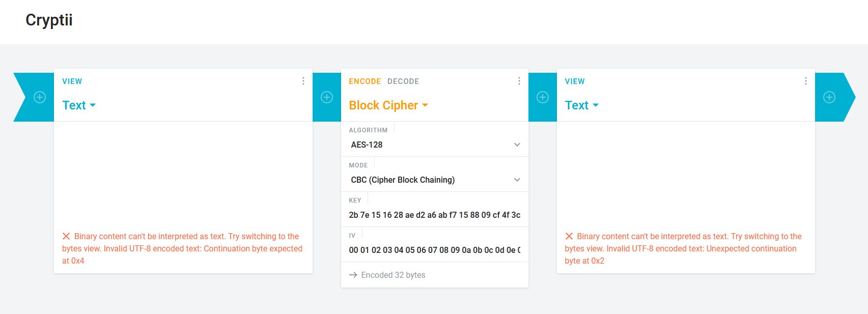Click the add brick icon at pipe end
Image resolution: width=868 pixels, height=314 pixels.
click(x=829, y=97)
